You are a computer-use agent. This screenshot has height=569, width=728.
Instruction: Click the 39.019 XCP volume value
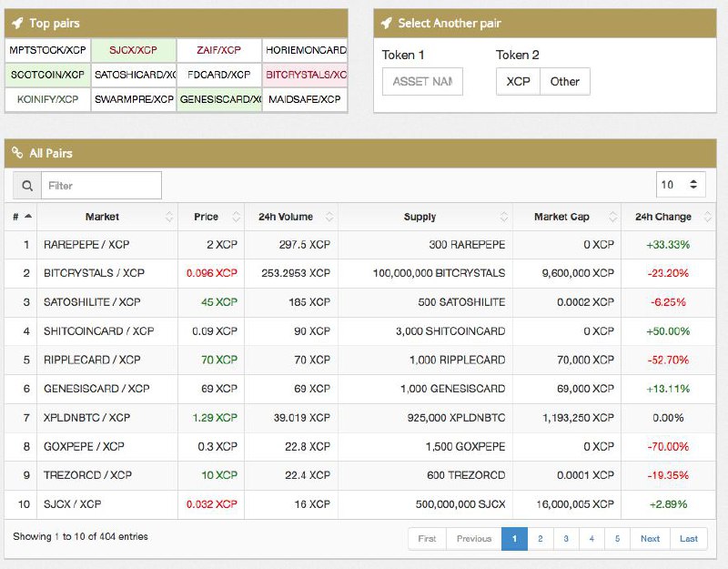(x=302, y=418)
